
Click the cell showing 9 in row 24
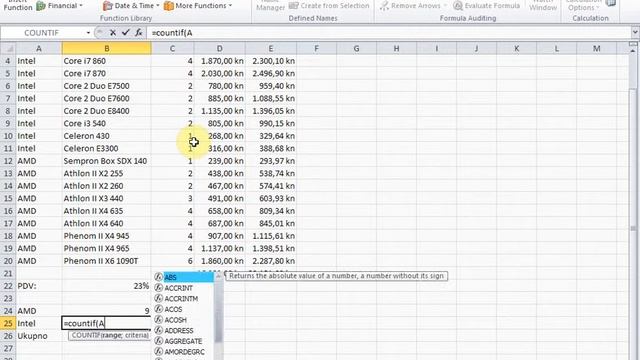click(107, 311)
